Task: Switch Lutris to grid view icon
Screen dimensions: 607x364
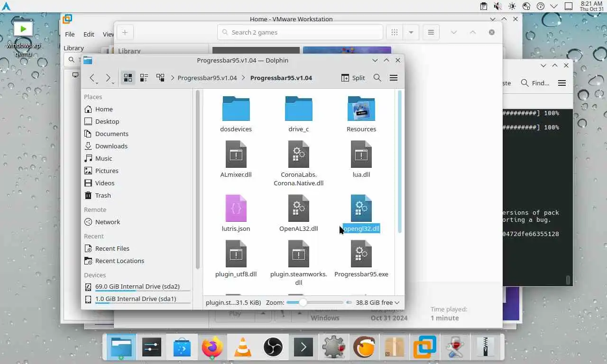Action: click(x=394, y=32)
